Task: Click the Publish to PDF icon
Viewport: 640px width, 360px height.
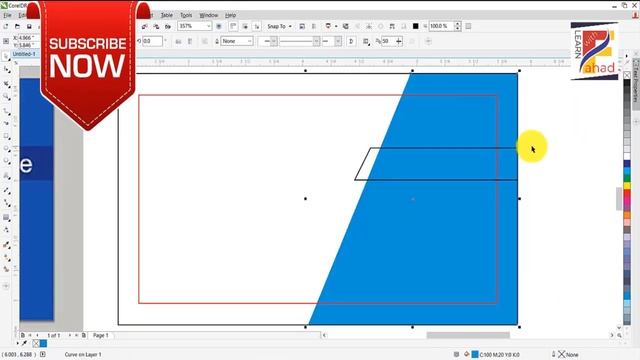Action: tap(168, 26)
